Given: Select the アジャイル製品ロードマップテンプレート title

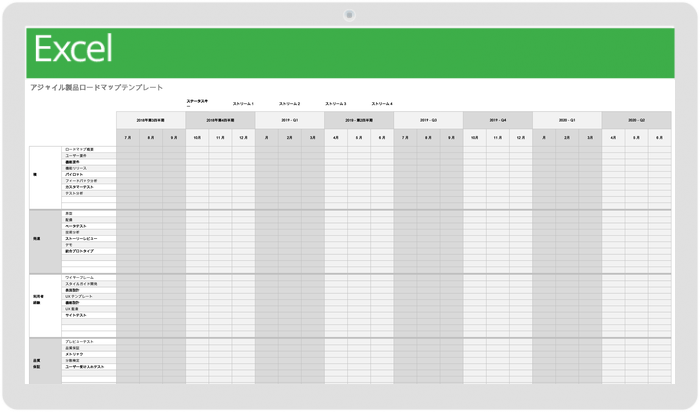Looking at the screenshot, I should 96,87.
